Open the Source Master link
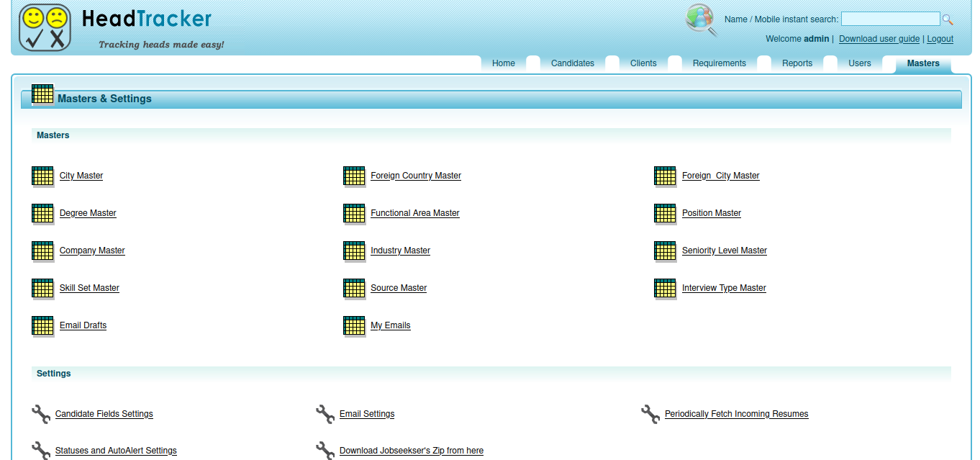Viewport: 980px width, 460px height. click(399, 288)
